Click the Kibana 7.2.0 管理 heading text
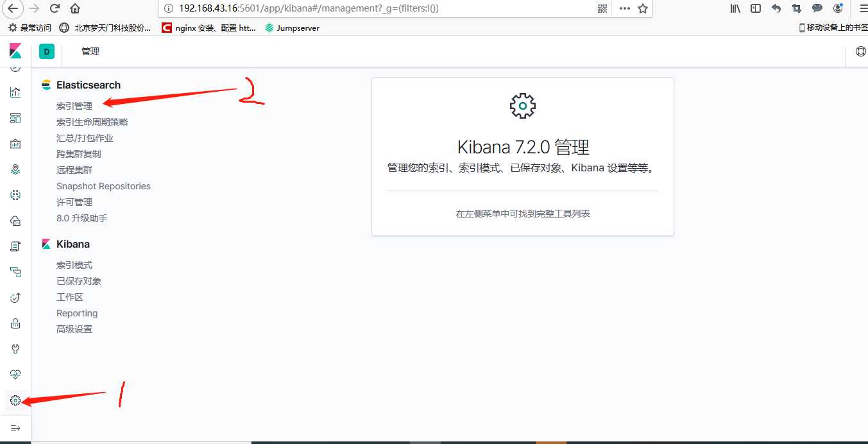Screen dimensions: 868x444 coord(523,147)
